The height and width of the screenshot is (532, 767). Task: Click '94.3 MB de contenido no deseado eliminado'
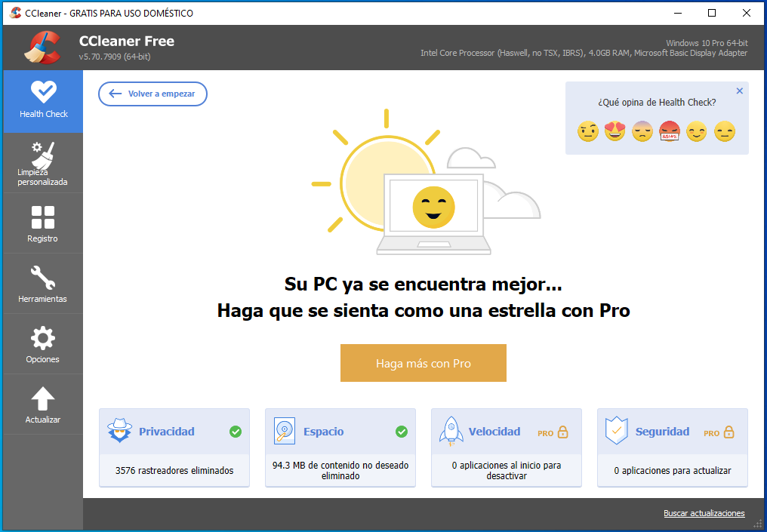coord(340,470)
